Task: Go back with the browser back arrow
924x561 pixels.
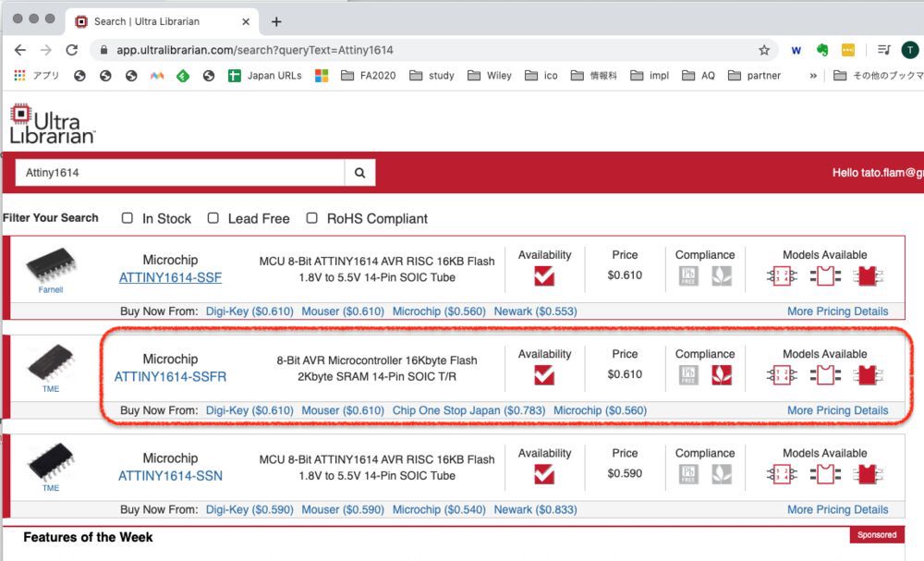Action: pos(20,50)
